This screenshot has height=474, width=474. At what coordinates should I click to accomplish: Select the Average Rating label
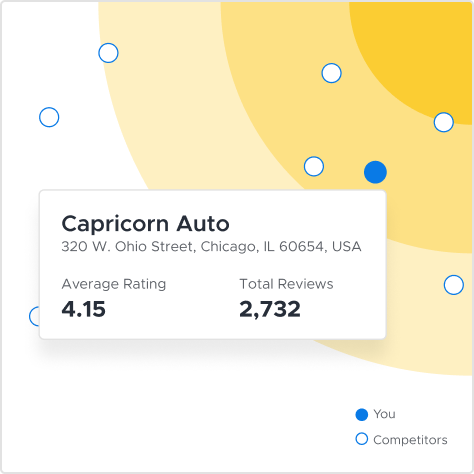coord(114,284)
